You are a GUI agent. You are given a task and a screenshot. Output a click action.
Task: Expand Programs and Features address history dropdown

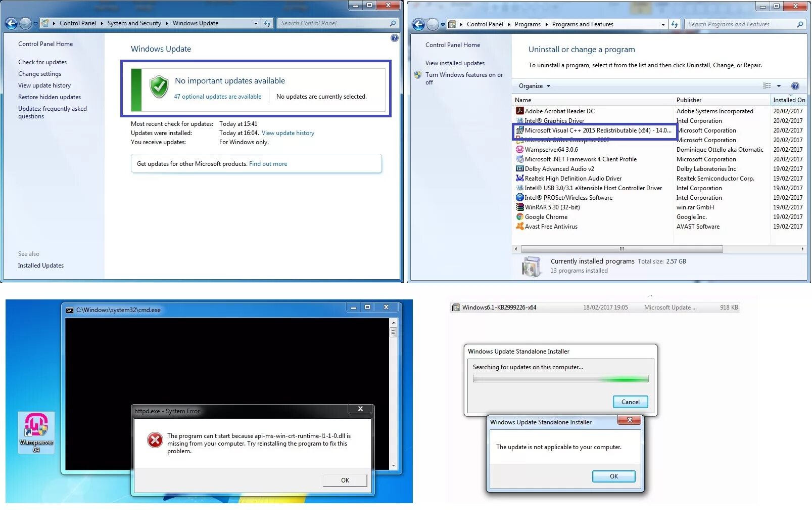click(663, 24)
